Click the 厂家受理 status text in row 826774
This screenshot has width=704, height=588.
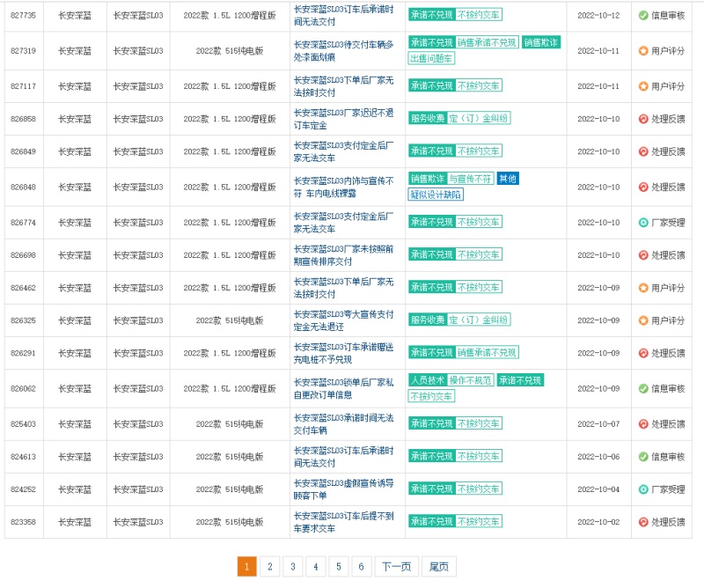coord(668,223)
